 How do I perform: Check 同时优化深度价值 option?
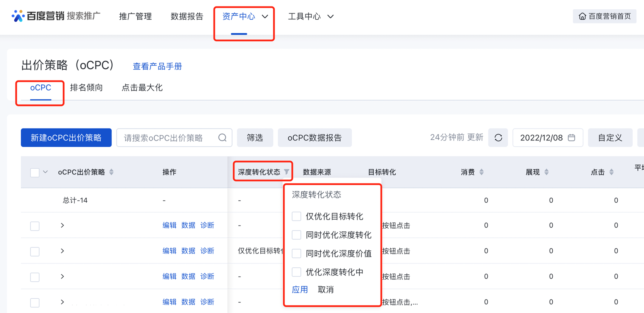pos(297,253)
